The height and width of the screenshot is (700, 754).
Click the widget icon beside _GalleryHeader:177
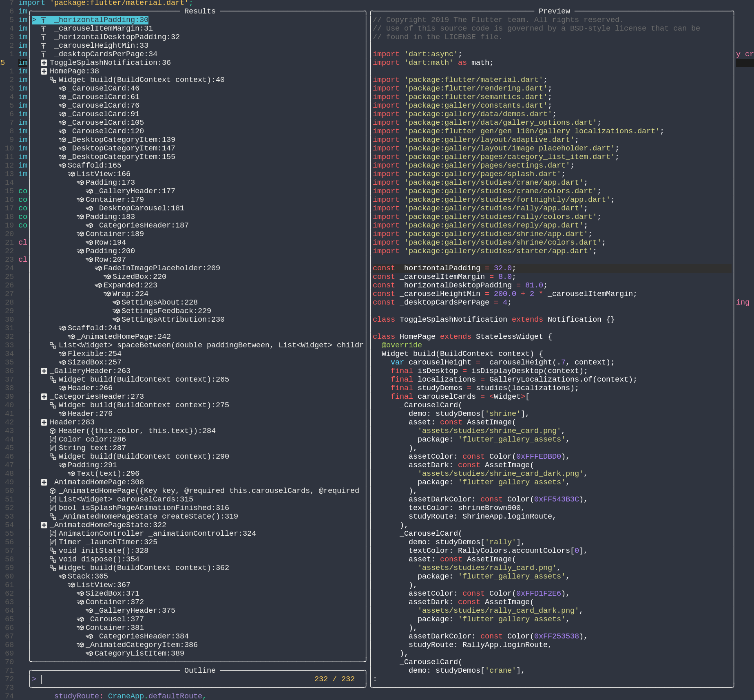coord(89,191)
